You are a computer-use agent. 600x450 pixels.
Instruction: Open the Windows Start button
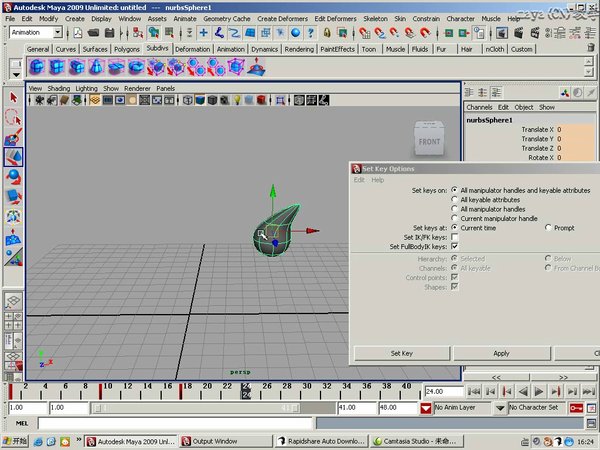pos(15,441)
